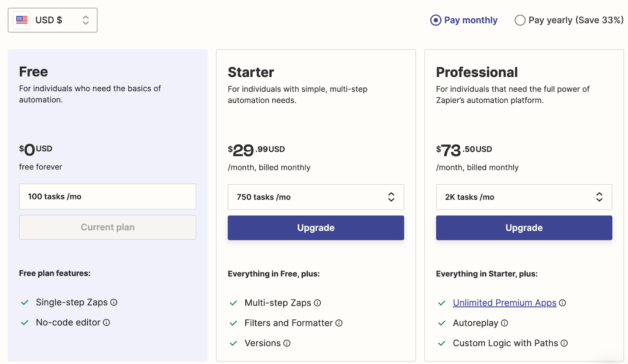Screen dimensions: 628x364
Task: Click the US flag icon
Action: (22, 20)
